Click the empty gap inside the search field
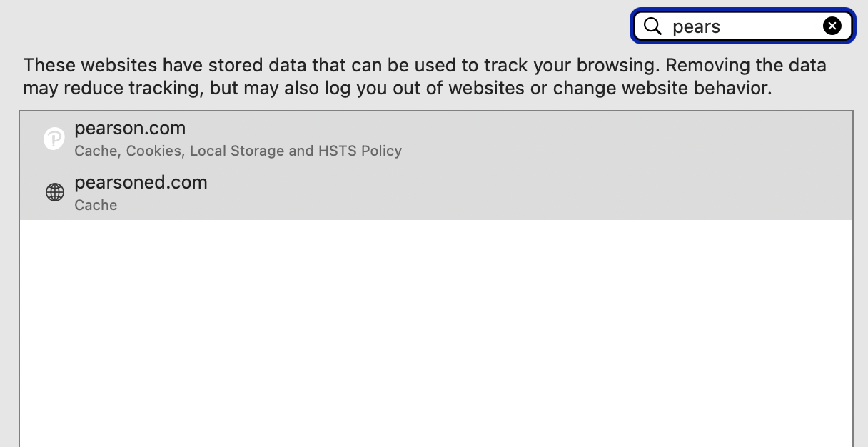 click(771, 26)
